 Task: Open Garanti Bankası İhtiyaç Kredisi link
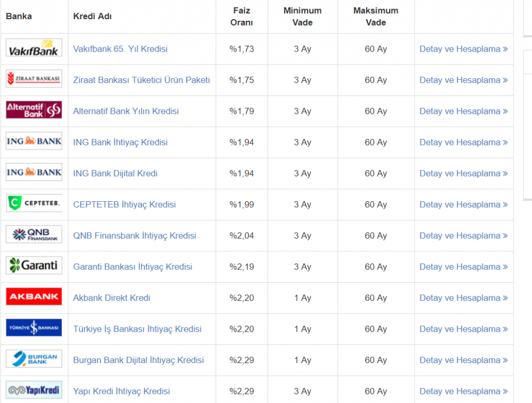coord(132,267)
